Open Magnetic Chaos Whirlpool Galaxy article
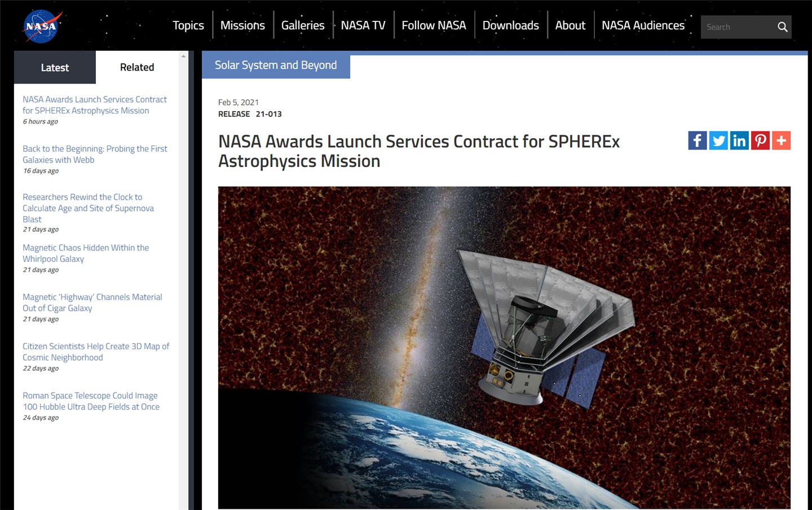The width and height of the screenshot is (812, 510). pos(86,253)
